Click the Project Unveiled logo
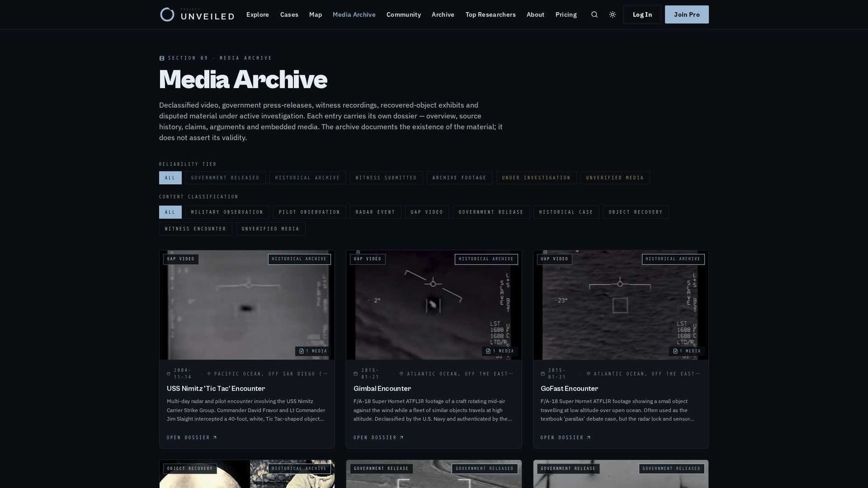Viewport: 868px width, 488px height. 197,14
